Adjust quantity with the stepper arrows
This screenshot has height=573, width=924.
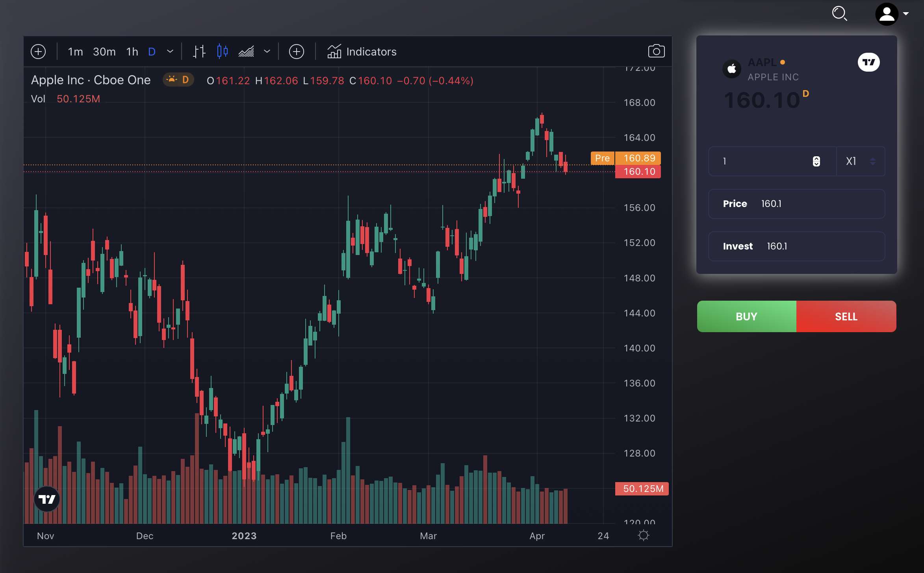(x=816, y=161)
